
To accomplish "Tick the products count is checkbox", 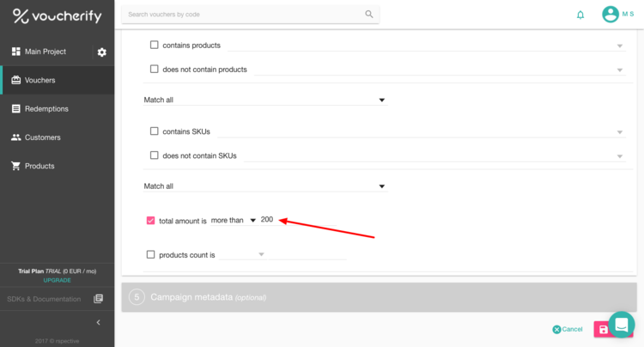I will pyautogui.click(x=151, y=254).
